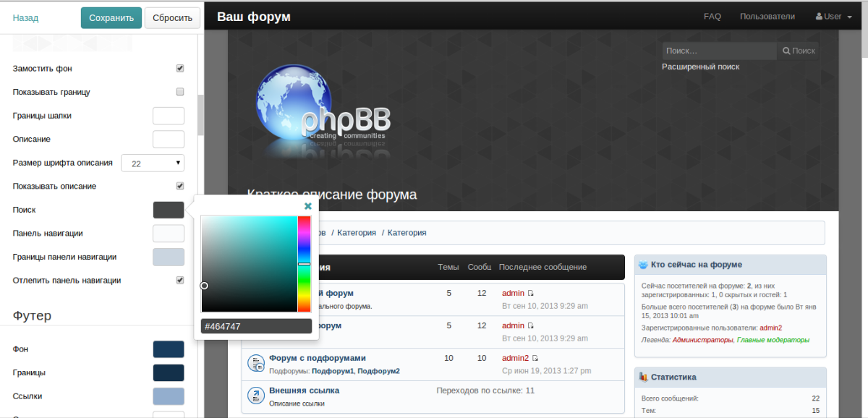Open the 'Подфорум2' subforum

[x=379, y=371]
